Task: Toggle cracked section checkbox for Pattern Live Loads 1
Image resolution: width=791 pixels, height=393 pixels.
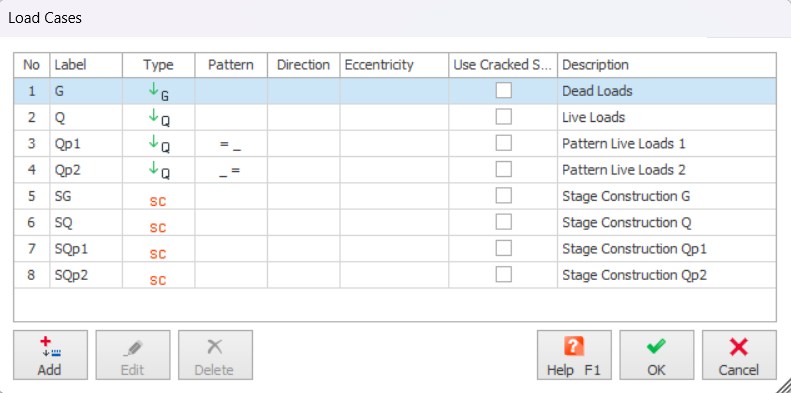Action: (503, 143)
